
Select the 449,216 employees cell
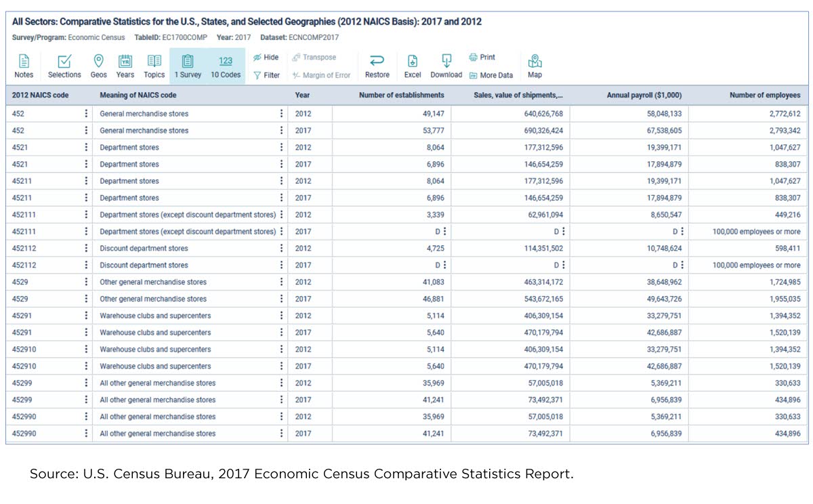[x=748, y=215]
